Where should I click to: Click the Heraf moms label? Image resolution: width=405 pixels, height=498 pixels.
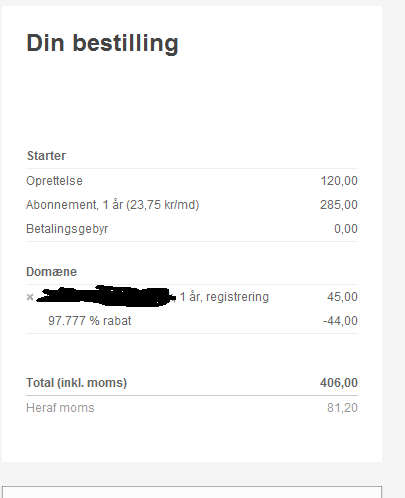60,408
